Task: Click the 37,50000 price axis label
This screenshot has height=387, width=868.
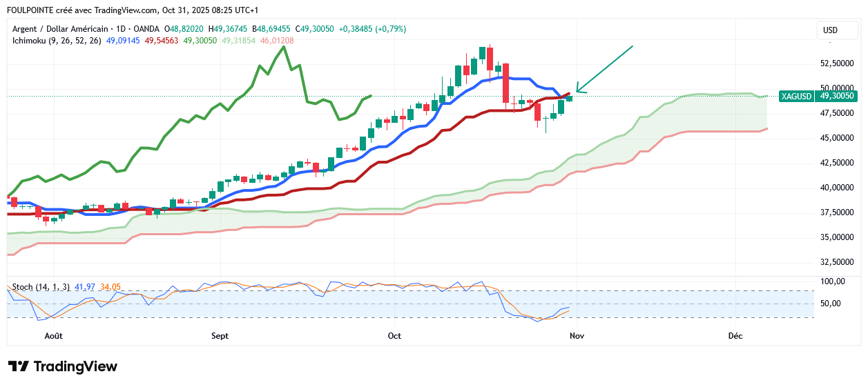Action: [x=836, y=212]
